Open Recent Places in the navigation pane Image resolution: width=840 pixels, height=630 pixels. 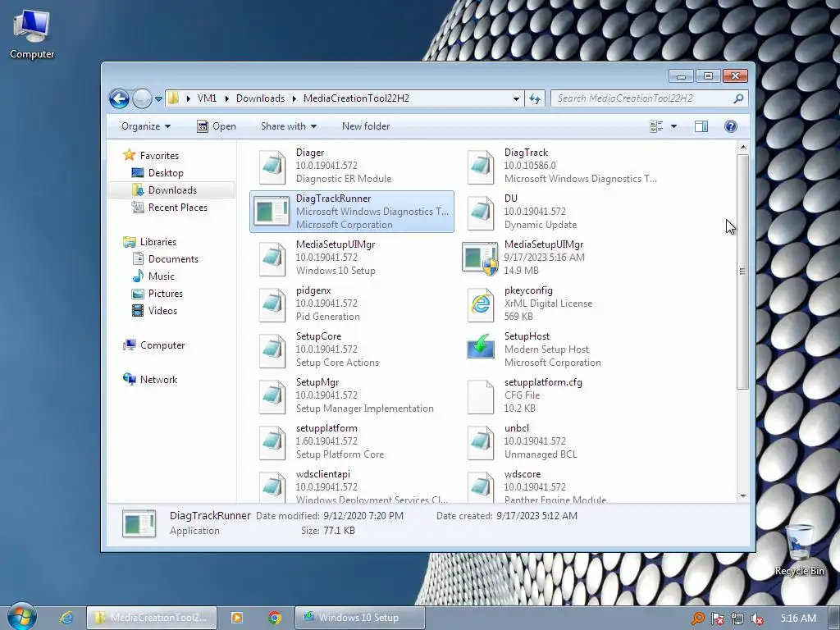click(177, 208)
